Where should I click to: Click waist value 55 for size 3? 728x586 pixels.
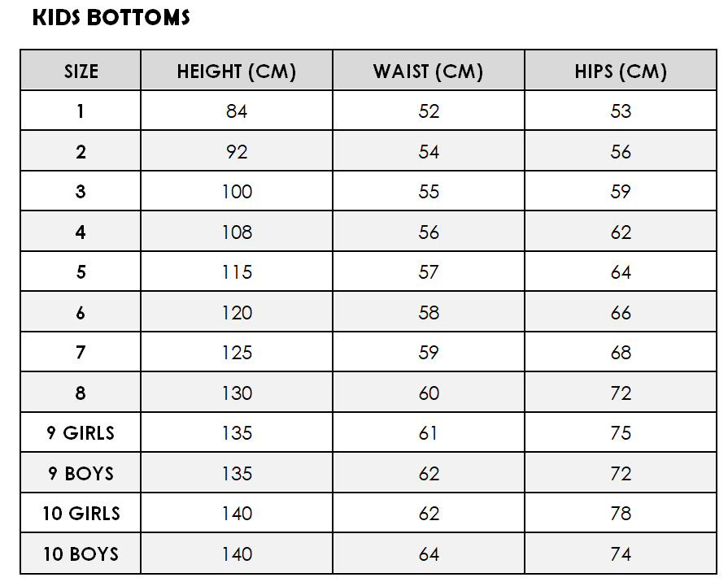tap(429, 191)
